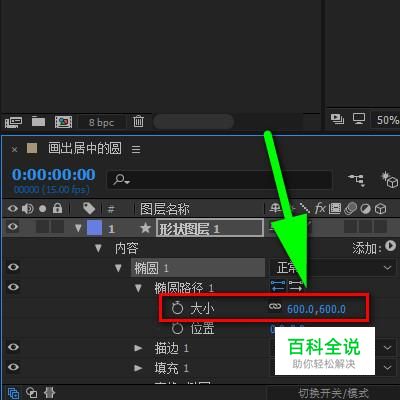The image size is (400, 400).
Task: Click the layer number 1 cell
Action: click(x=111, y=229)
